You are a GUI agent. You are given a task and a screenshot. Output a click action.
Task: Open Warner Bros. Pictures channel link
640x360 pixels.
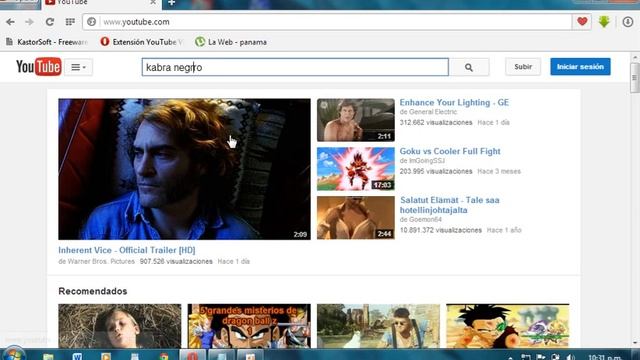101,262
